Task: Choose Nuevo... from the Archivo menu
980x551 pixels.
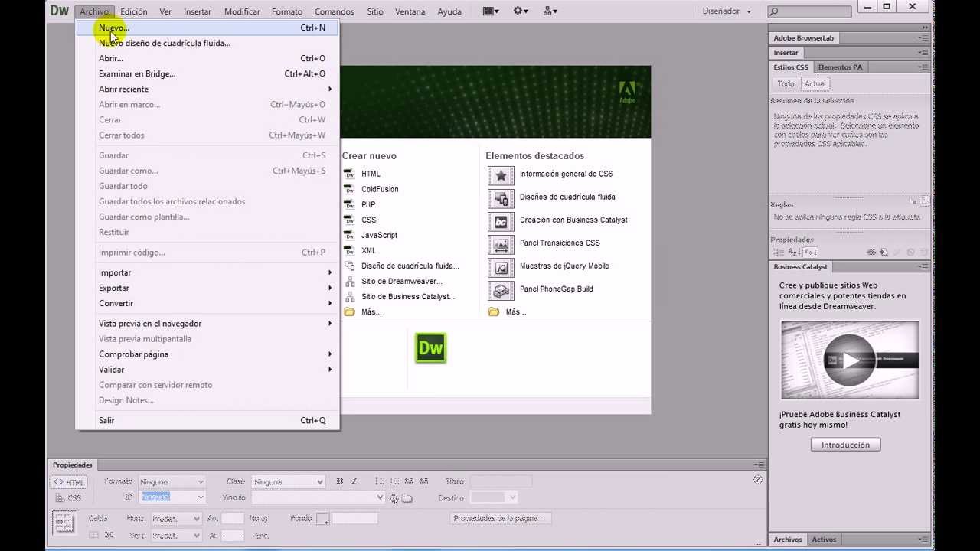Action: point(207,28)
